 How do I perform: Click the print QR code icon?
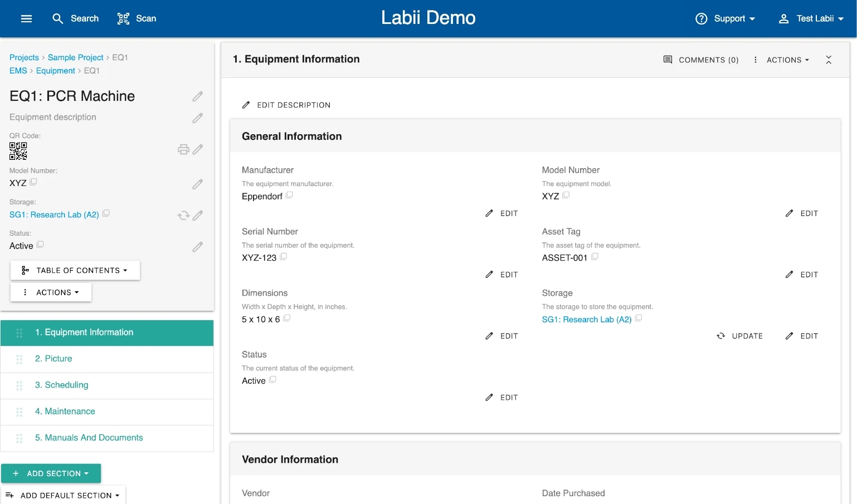pos(183,149)
